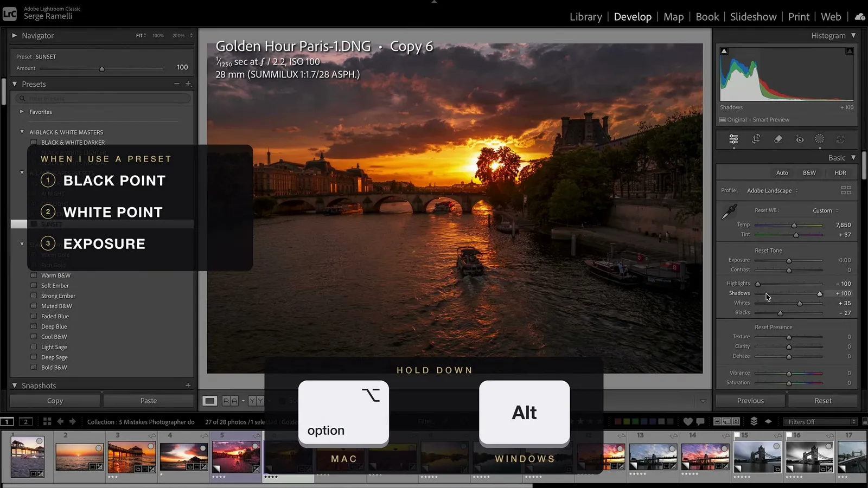Click the preset Amount slider handle
This screenshot has width=868, height=488.
[102, 69]
